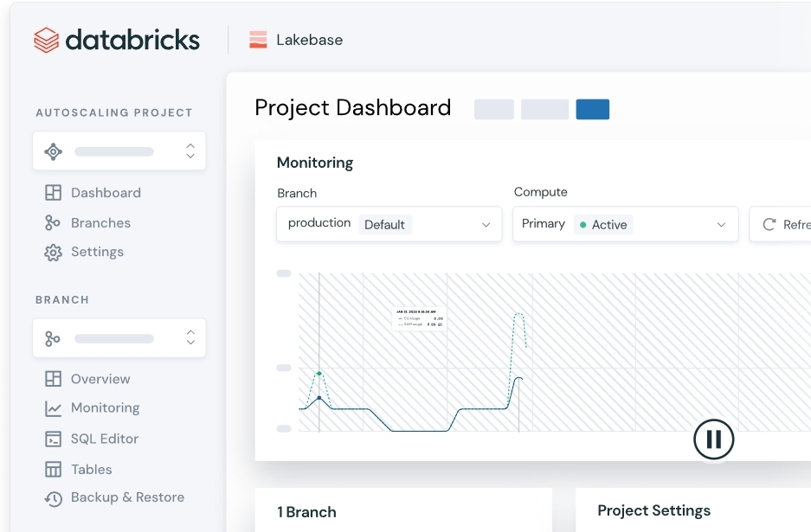Click the Monitoring chart icon in sidebar
This screenshot has width=811, height=532.
pos(53,408)
